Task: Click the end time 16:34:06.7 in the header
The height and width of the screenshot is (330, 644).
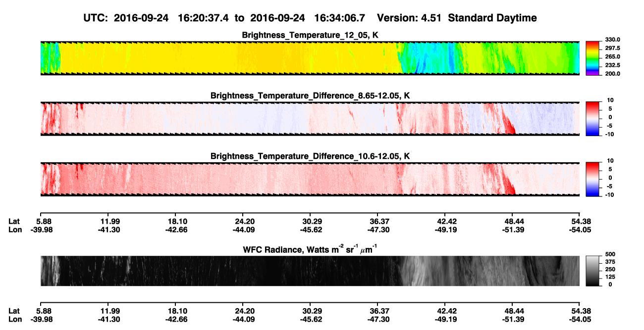Action: click(340, 18)
